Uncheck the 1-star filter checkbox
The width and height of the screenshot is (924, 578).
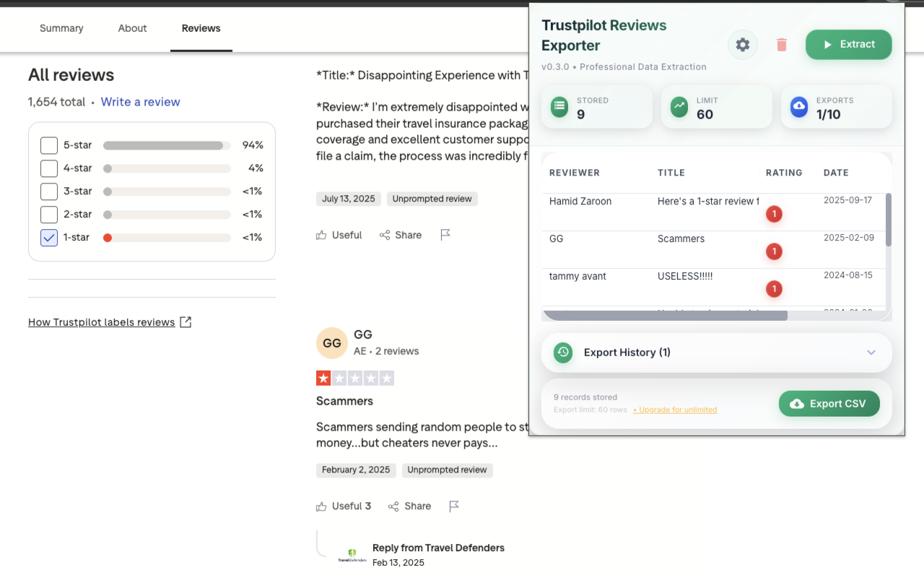[49, 238]
